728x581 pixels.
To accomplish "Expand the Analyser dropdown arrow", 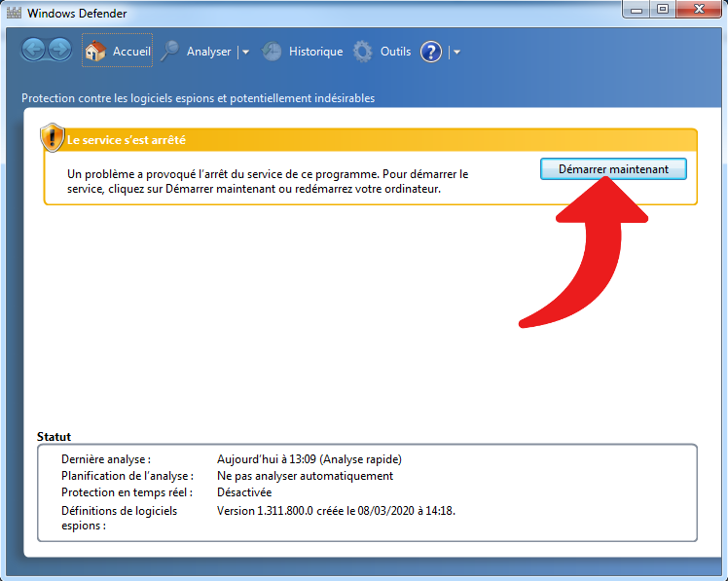I will tap(245, 52).
